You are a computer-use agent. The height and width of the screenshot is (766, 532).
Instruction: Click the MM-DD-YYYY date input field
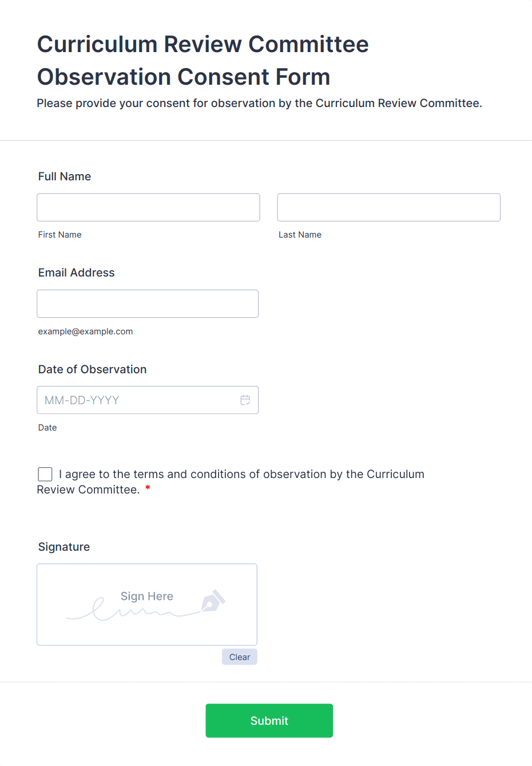click(137, 400)
